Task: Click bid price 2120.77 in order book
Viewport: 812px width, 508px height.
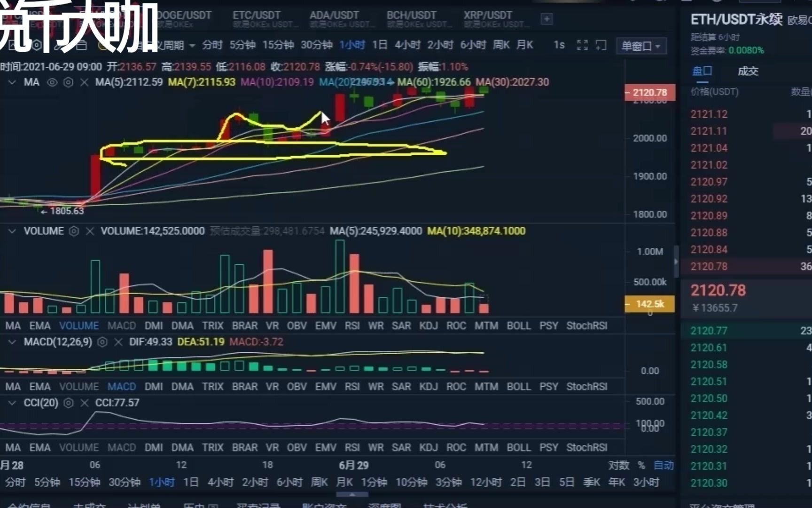Action: coord(709,331)
